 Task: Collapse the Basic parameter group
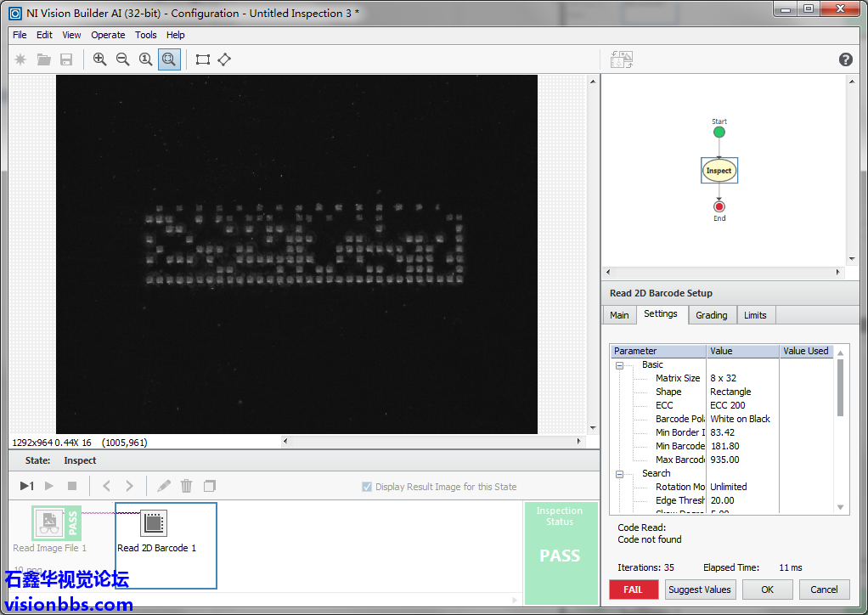(x=619, y=365)
